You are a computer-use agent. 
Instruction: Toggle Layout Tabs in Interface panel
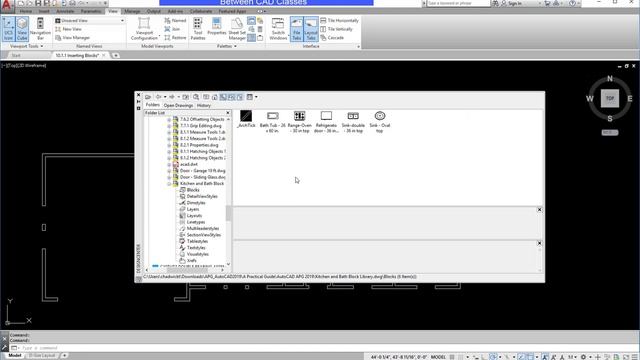(311, 29)
